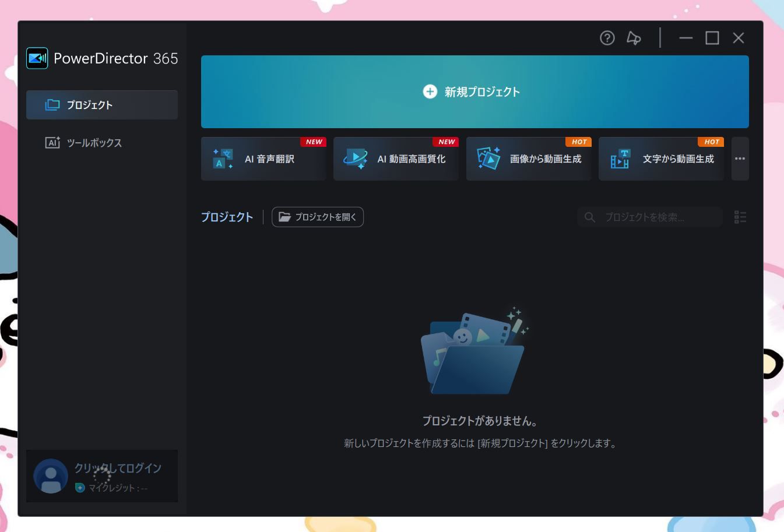Screen dimensions: 784x532
Task: Click the プロジェクト folder sidebar icon
Action: pos(52,105)
